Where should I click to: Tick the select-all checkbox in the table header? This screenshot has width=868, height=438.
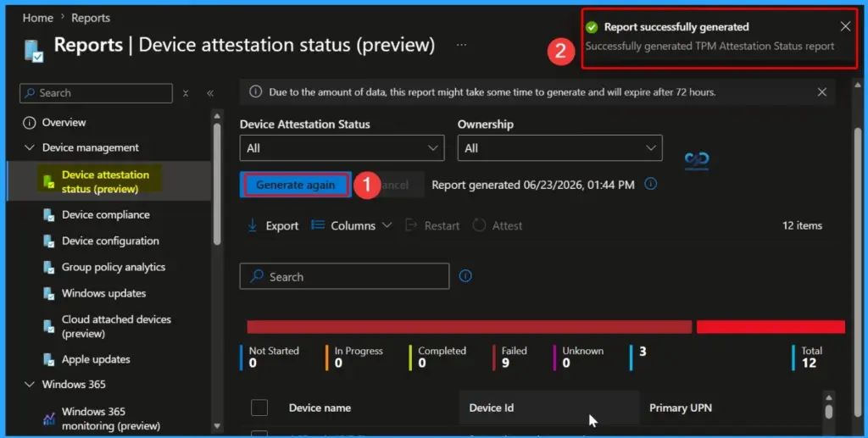259,408
